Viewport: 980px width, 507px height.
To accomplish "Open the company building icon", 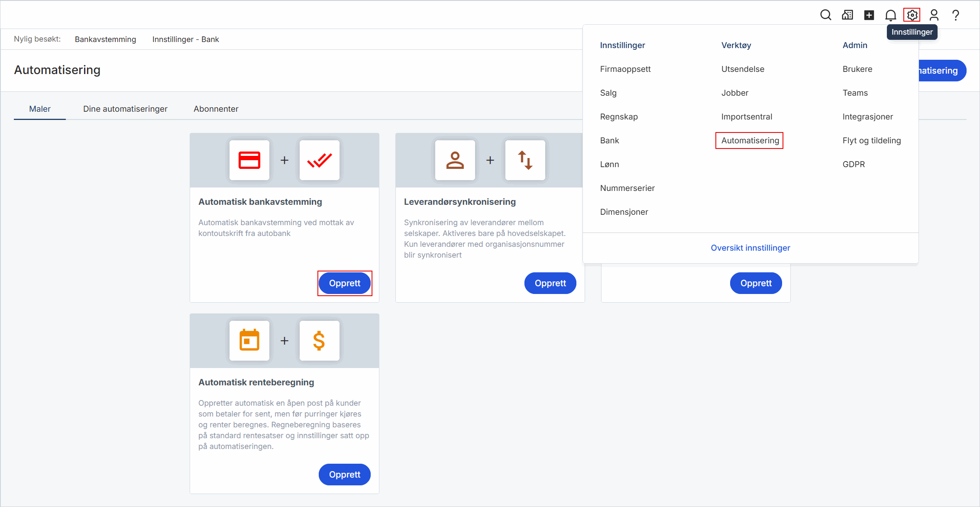I will tap(847, 15).
